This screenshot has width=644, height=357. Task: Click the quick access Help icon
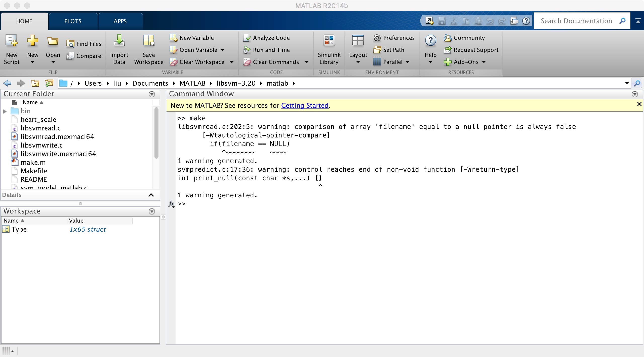(x=526, y=21)
